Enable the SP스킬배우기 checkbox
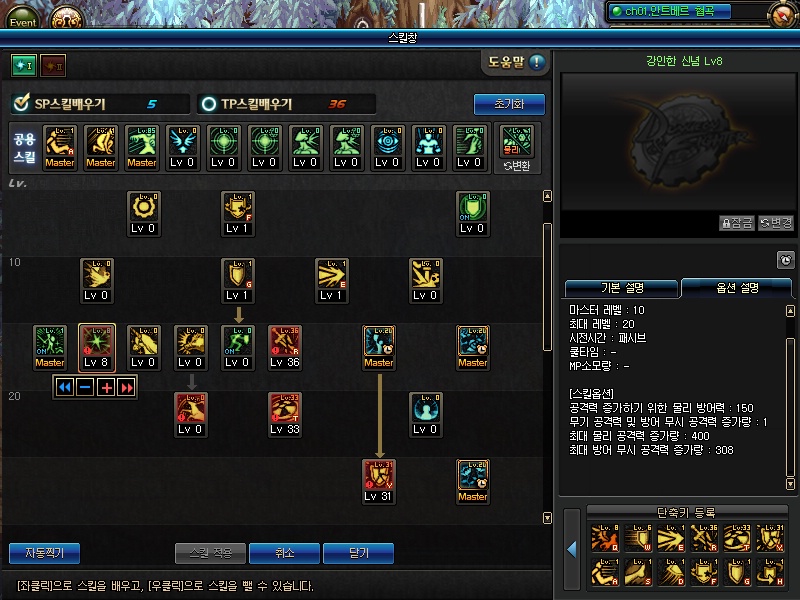The height and width of the screenshot is (600, 800). pos(21,104)
